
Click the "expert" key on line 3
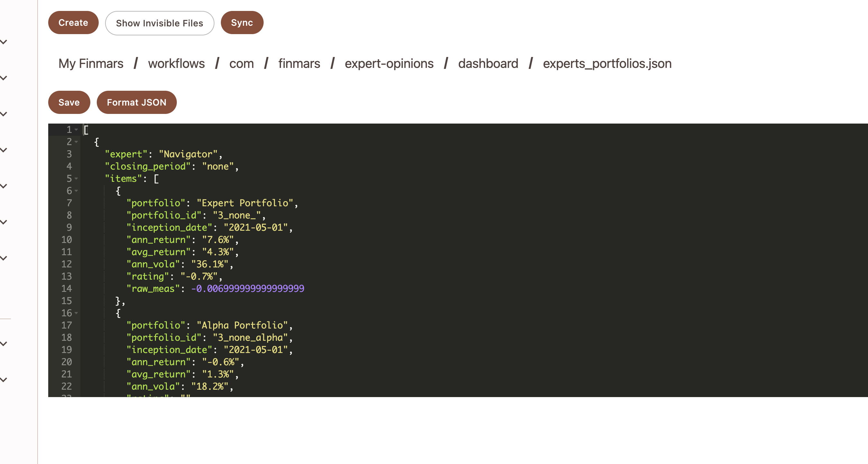point(126,154)
